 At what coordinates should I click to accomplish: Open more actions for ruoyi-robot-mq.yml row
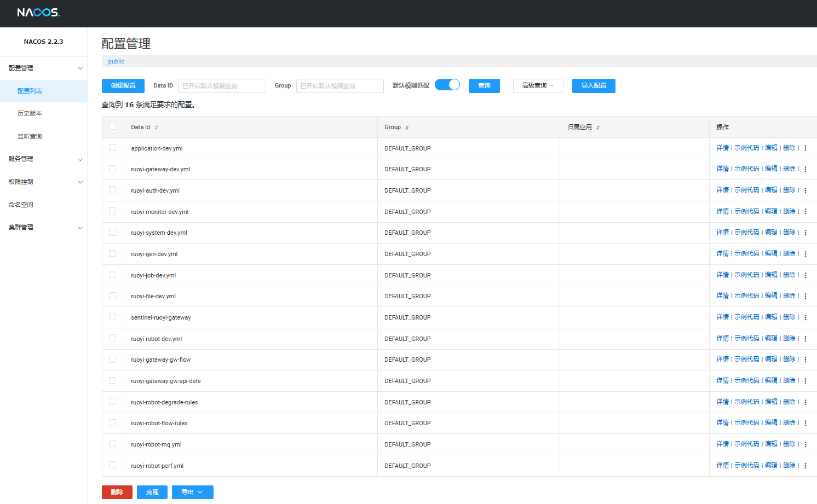[806, 444]
